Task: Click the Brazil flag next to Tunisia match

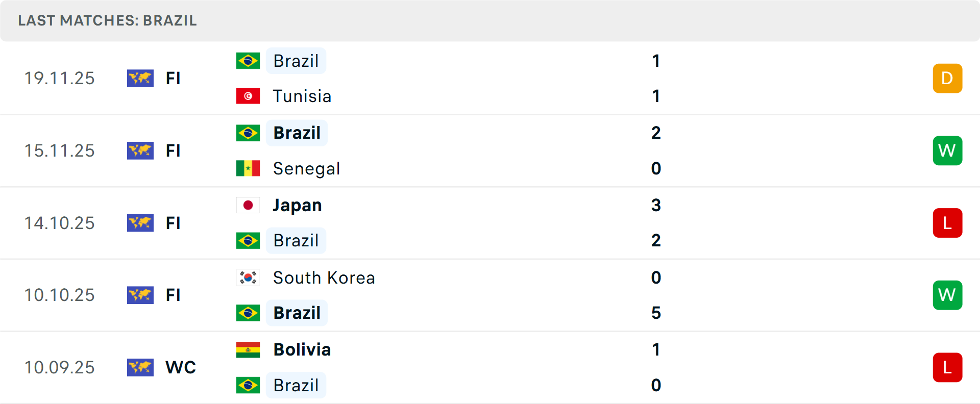Action: [248, 60]
